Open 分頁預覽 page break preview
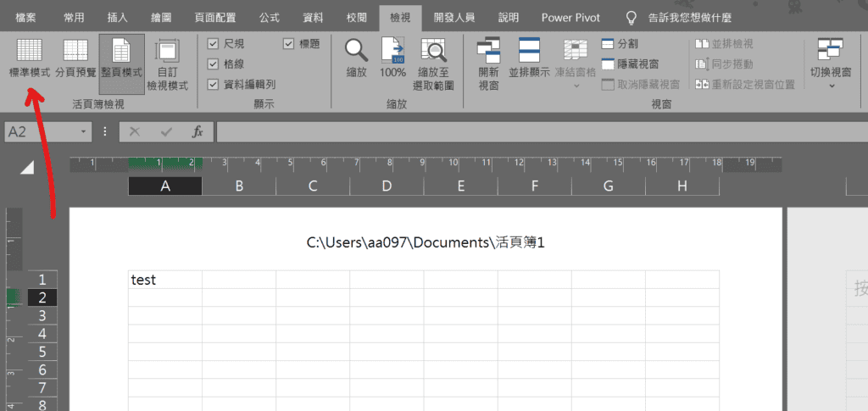This screenshot has height=411, width=868. tap(75, 58)
